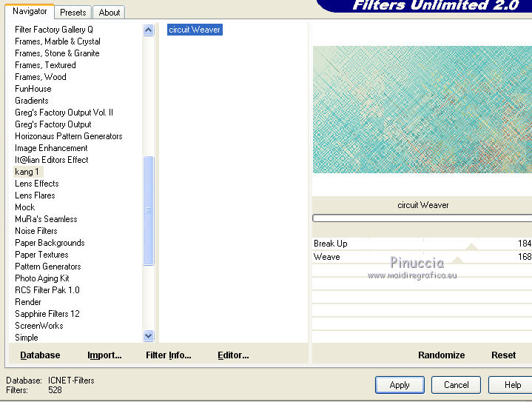Select Photo Aging Kit category
532x402 pixels.
[42, 278]
